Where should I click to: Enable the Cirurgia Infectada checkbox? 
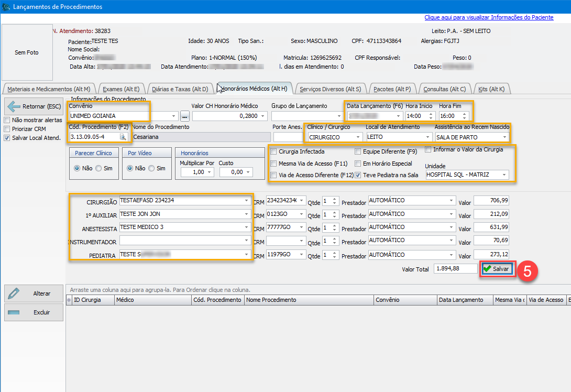pyautogui.click(x=273, y=151)
